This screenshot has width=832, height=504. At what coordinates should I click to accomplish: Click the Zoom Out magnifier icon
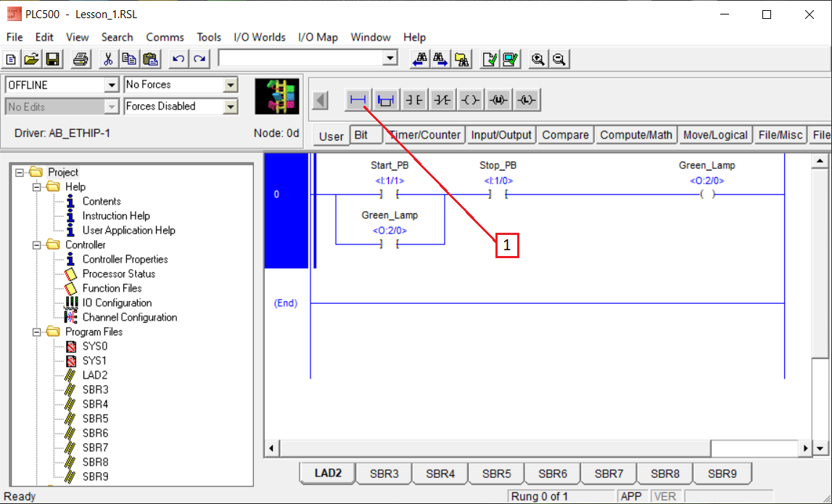coord(559,59)
